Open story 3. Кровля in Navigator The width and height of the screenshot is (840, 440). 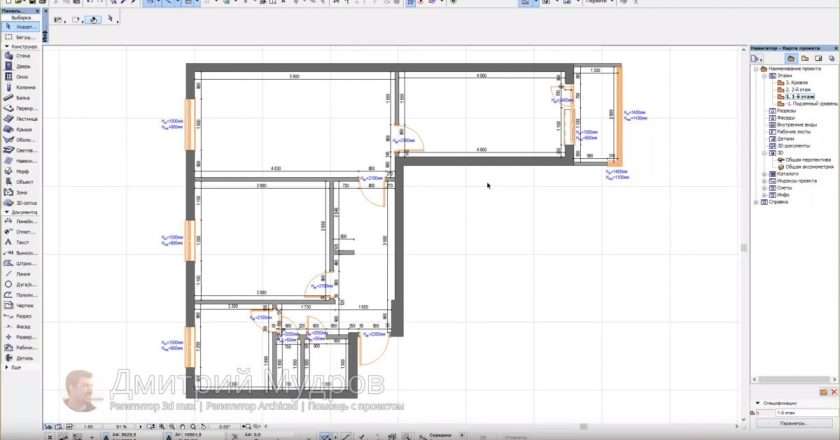click(793, 83)
